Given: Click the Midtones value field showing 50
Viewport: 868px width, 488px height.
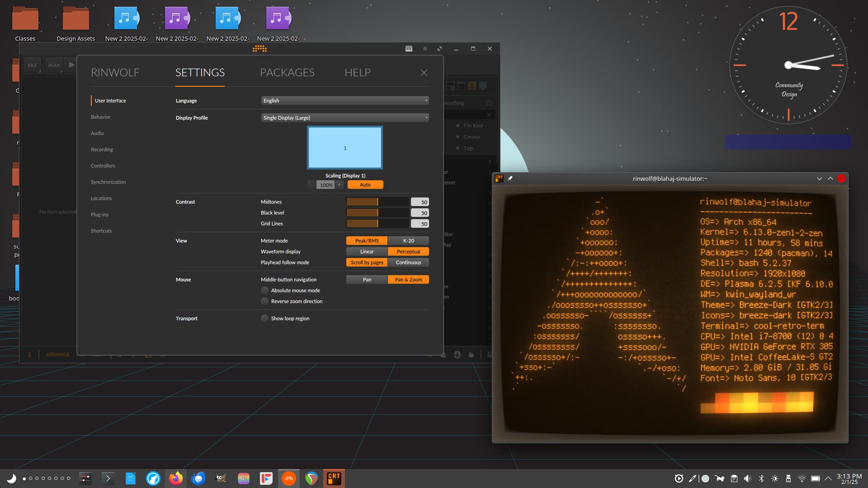Looking at the screenshot, I should [x=420, y=202].
